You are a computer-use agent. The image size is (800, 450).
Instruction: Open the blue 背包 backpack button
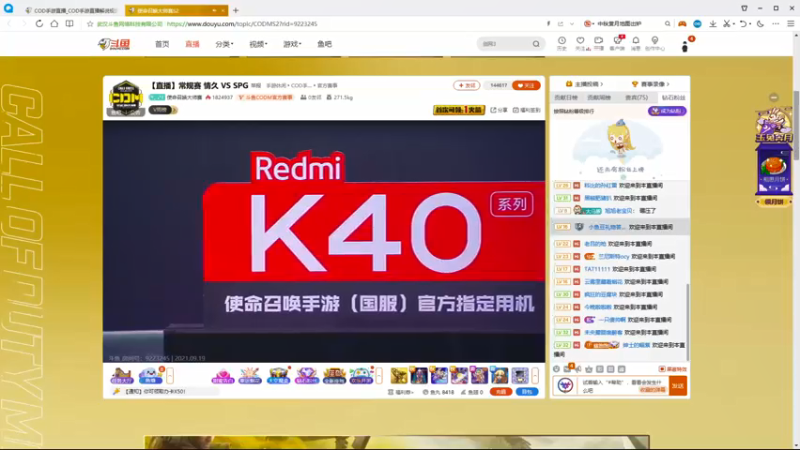pyautogui.click(x=527, y=392)
